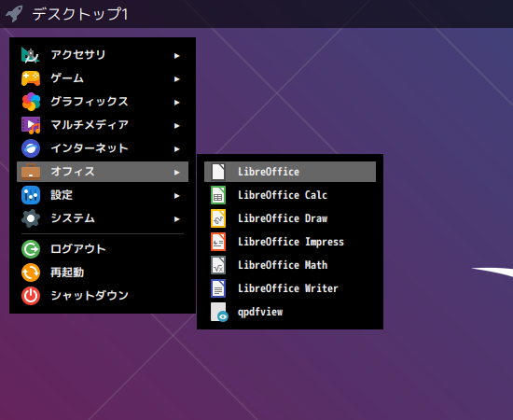Open the アクセサリ menu entry

click(103, 55)
